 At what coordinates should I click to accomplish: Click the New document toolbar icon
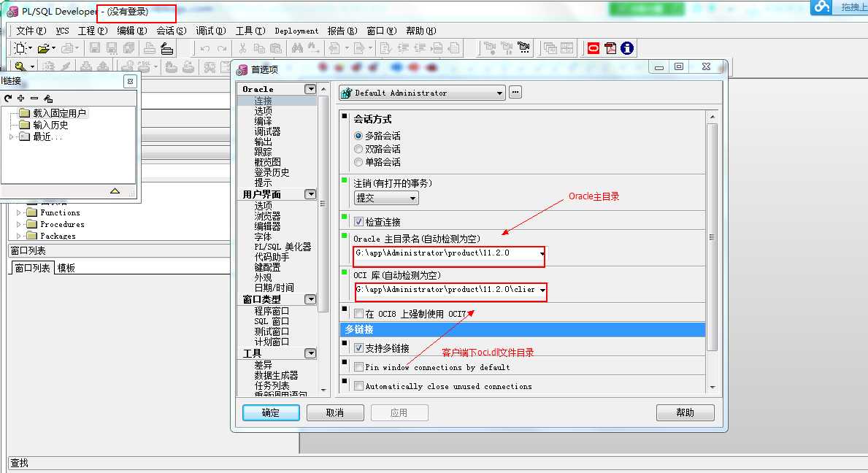click(20, 48)
